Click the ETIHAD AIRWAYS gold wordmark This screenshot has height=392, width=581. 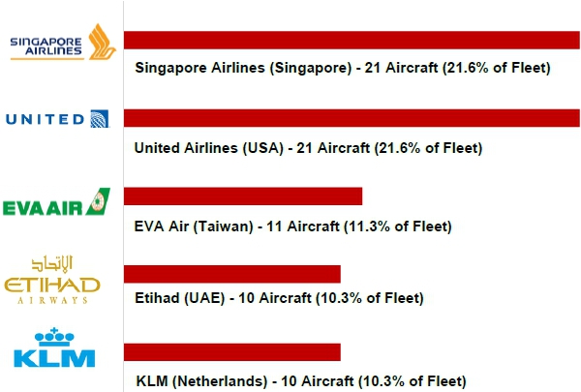[x=52, y=287]
